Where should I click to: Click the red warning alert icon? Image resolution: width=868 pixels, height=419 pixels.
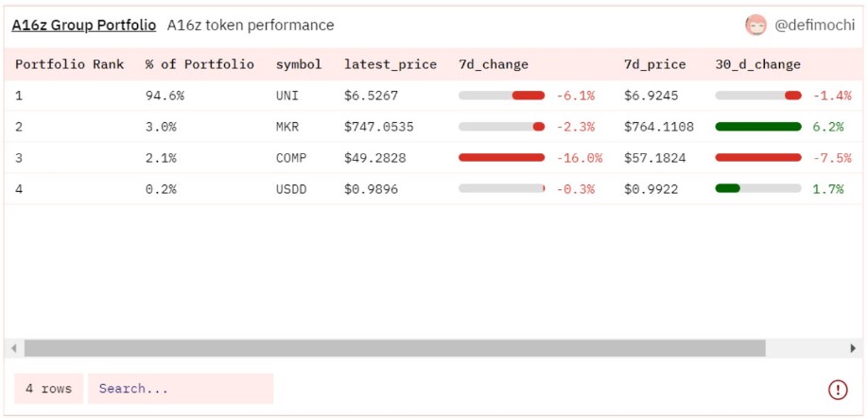point(838,389)
